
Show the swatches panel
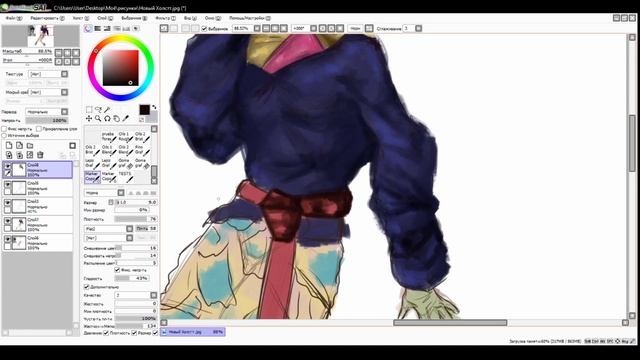[126, 29]
